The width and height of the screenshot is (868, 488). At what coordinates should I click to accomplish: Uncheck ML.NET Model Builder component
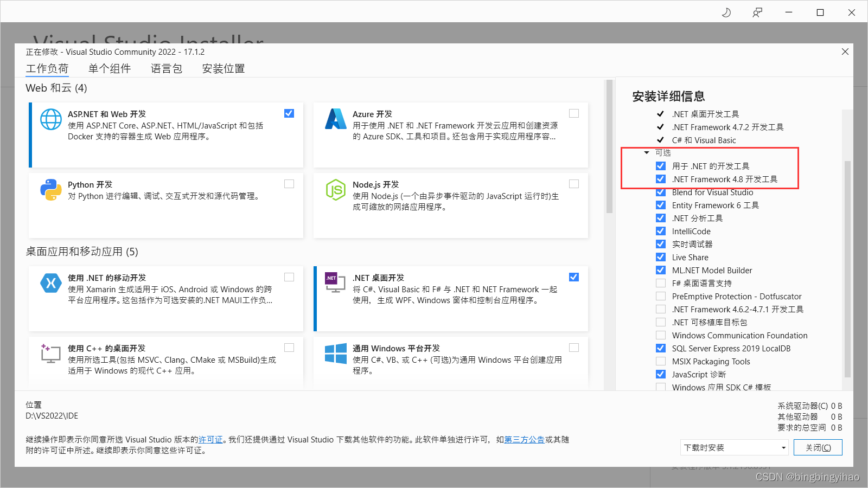point(661,270)
